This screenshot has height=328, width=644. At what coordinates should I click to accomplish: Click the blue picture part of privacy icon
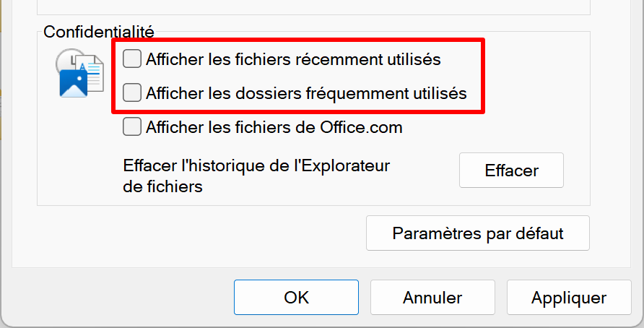(x=74, y=83)
